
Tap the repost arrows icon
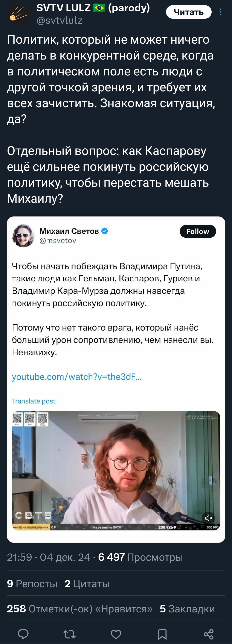69,634
